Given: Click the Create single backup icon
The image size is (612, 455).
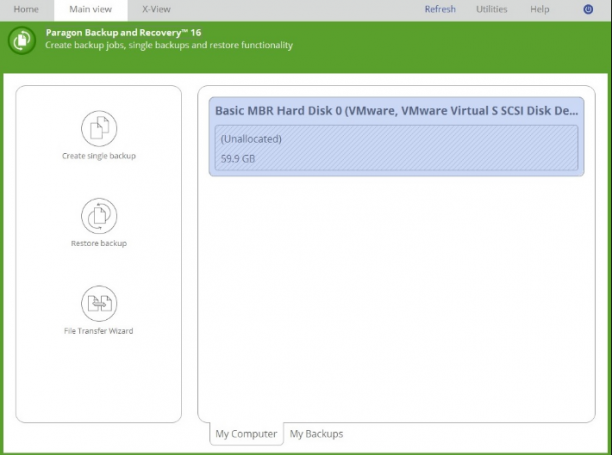Looking at the screenshot, I should coord(99,128).
